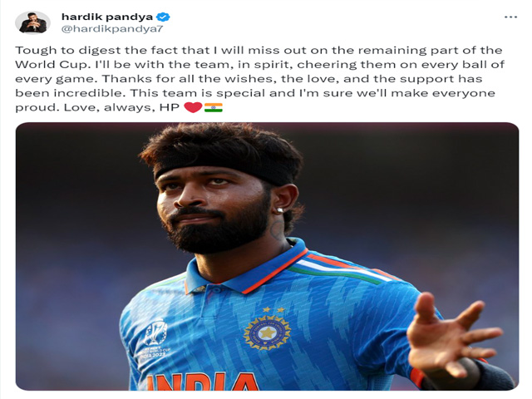Open the @hardikpandya7 handle link
The height and width of the screenshot is (399, 532).
(112, 29)
